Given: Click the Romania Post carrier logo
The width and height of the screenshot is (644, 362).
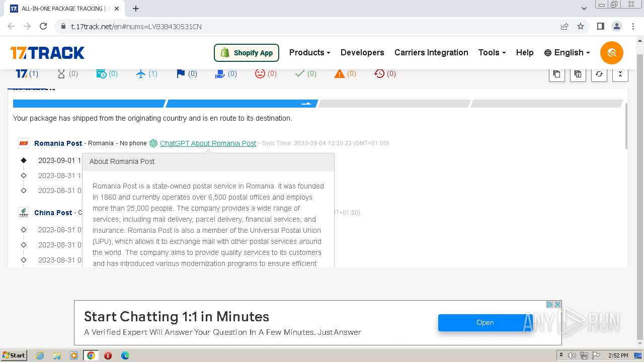Looking at the screenshot, I should point(24,143).
